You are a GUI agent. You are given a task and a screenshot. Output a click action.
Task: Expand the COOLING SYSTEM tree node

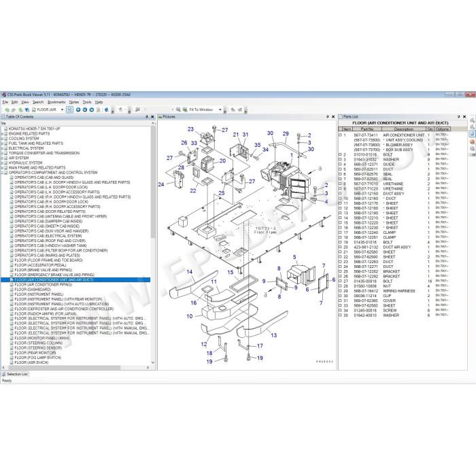point(3,139)
